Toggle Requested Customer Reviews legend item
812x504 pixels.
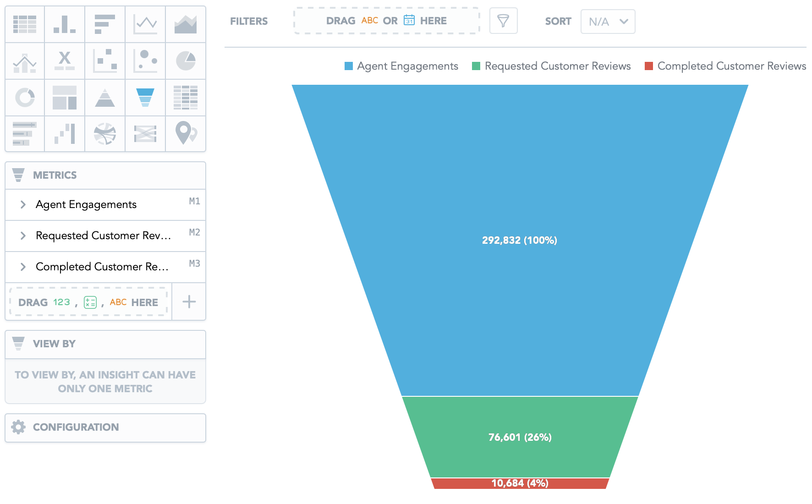tap(551, 66)
